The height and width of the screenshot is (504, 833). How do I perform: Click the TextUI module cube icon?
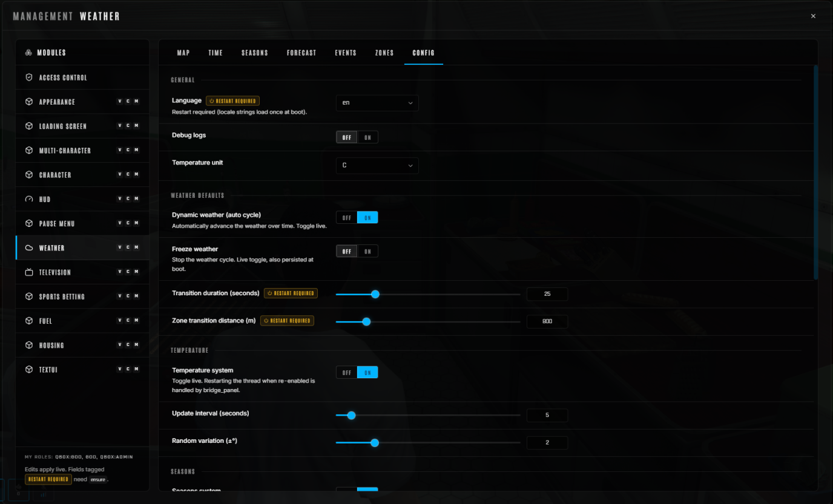pyautogui.click(x=29, y=369)
